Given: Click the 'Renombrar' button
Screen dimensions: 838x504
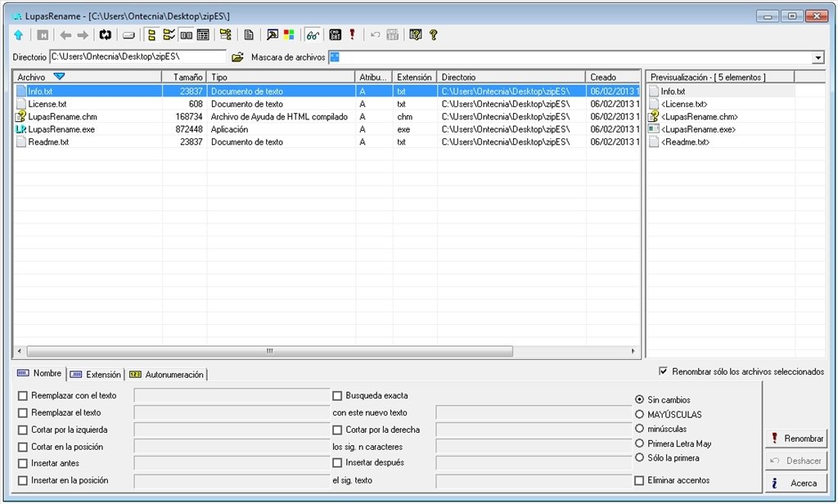Looking at the screenshot, I should tap(796, 439).
